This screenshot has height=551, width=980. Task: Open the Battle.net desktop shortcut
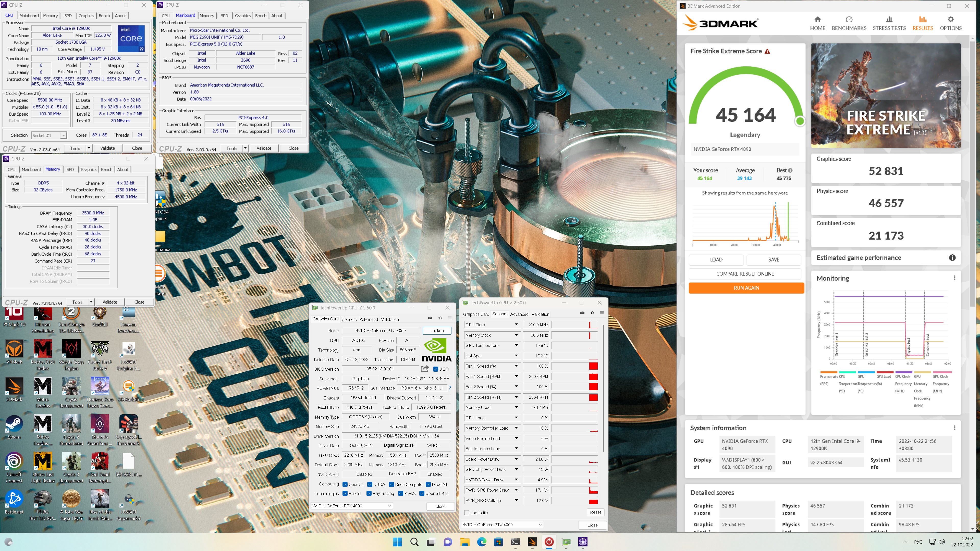(14, 502)
